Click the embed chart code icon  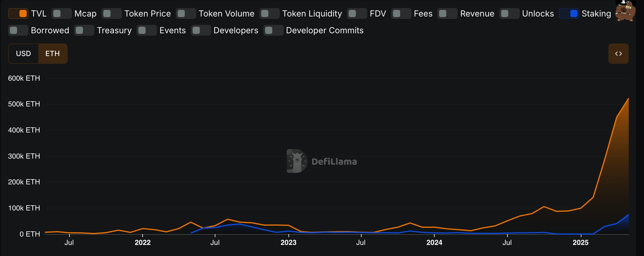pyautogui.click(x=618, y=54)
